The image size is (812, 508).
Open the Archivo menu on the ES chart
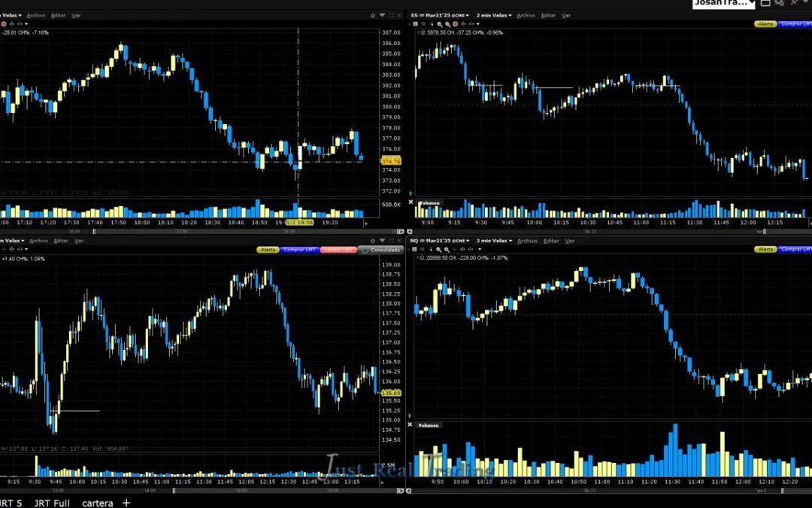[527, 14]
